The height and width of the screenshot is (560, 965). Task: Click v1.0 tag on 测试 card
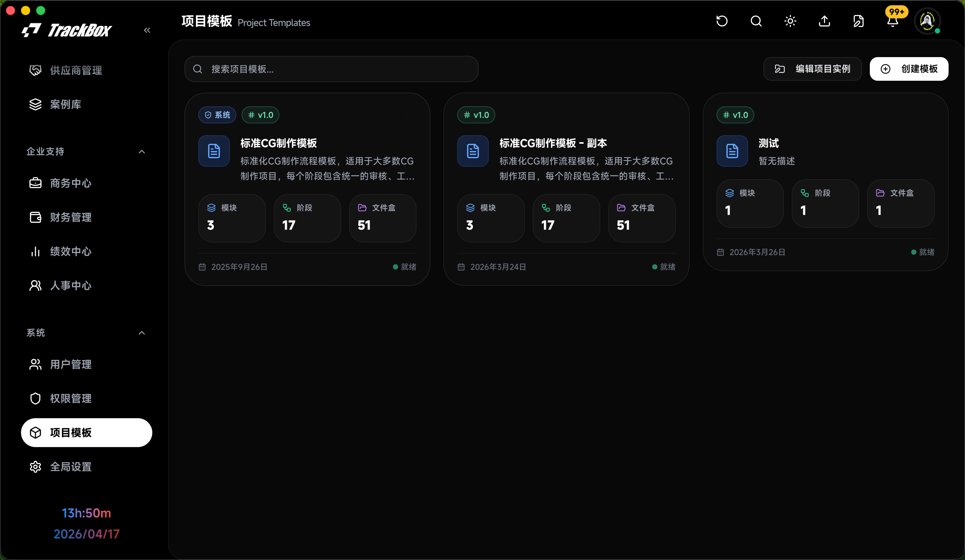coord(735,115)
